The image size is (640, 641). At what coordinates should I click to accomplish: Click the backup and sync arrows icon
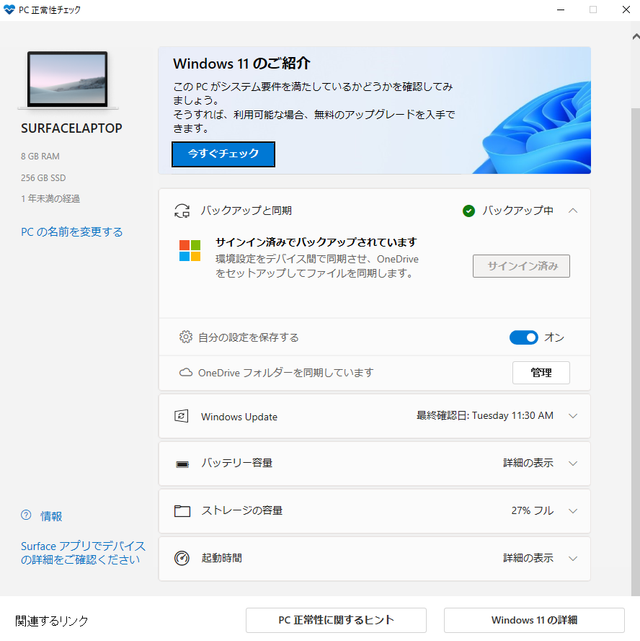(x=182, y=211)
